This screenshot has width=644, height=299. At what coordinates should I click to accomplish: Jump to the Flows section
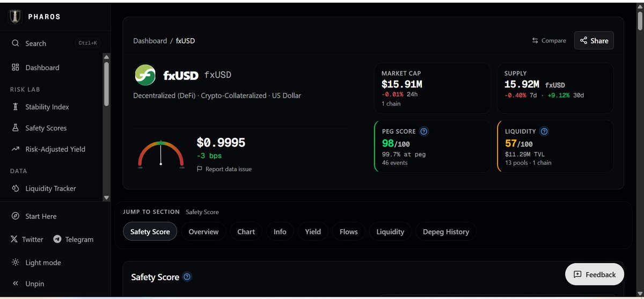pos(348,231)
